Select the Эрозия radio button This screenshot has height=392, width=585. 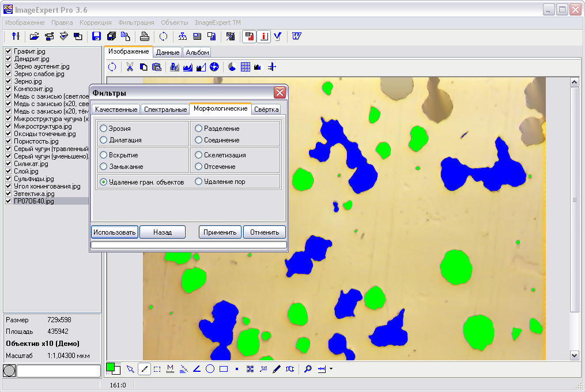coord(104,129)
